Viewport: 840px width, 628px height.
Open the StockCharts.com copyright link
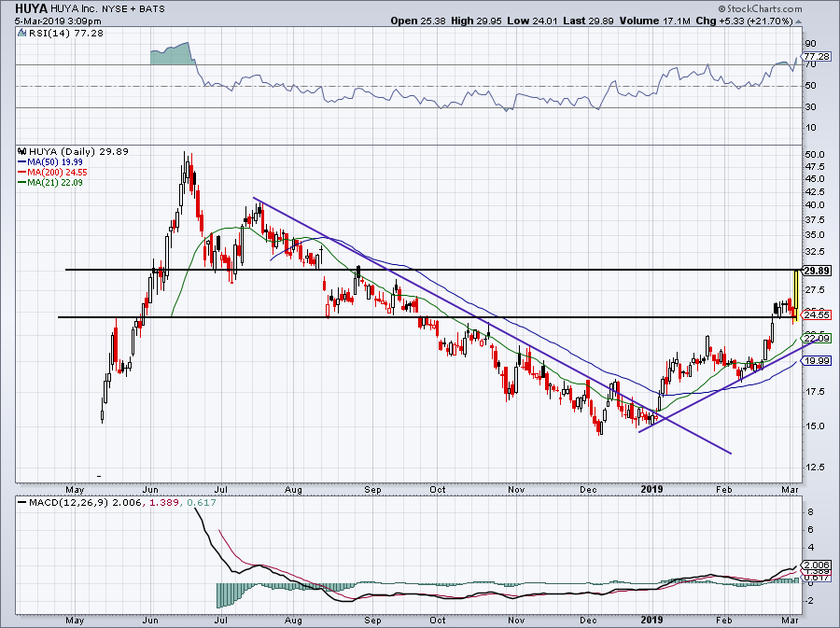(760, 8)
